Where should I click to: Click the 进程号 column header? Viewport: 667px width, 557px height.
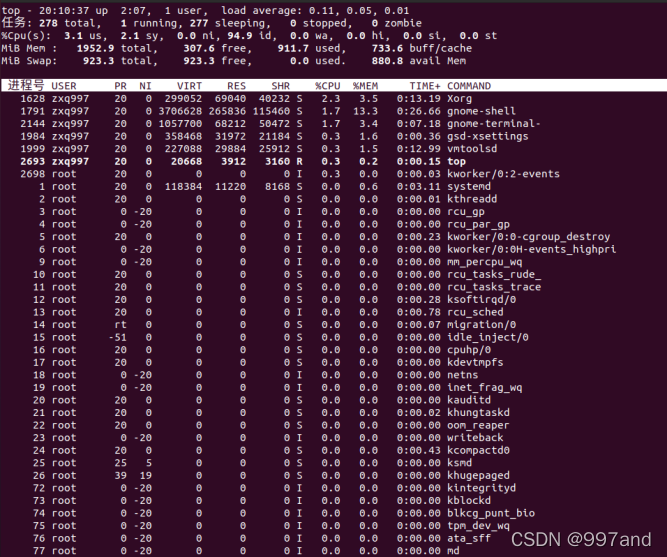click(x=26, y=86)
